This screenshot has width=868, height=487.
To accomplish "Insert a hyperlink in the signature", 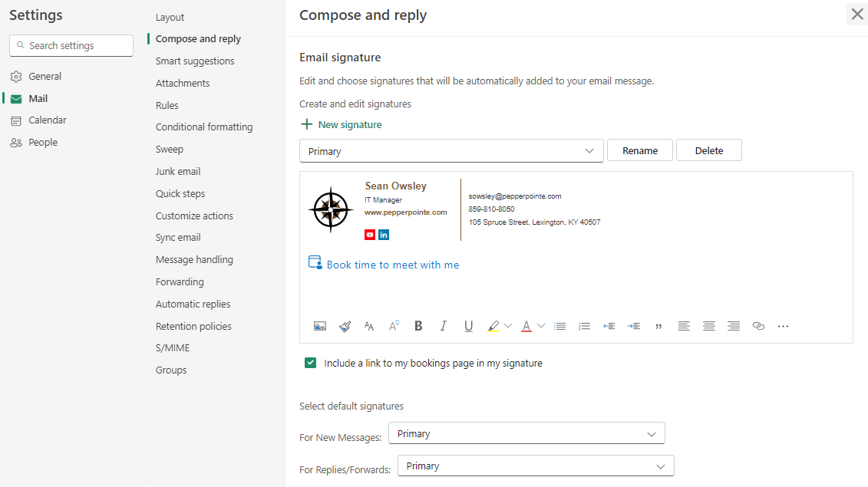I will pos(758,326).
